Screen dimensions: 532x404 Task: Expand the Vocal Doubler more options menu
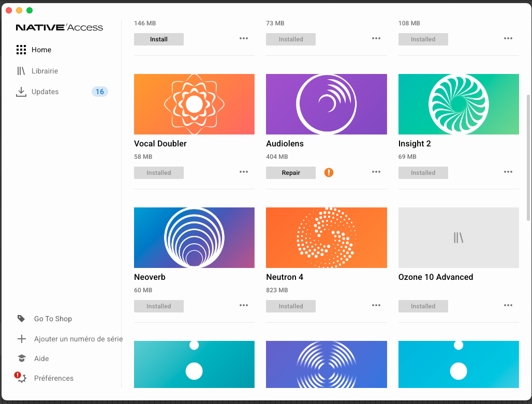click(244, 172)
